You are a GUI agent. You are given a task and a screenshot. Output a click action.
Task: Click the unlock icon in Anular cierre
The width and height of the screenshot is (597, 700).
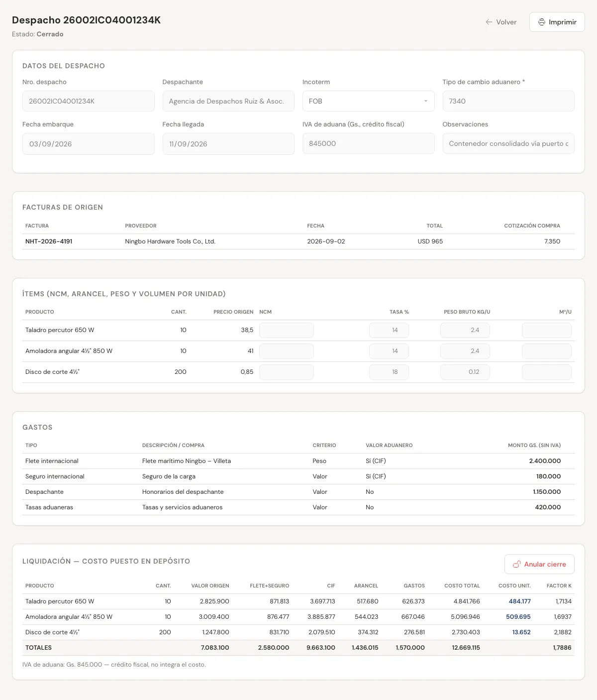click(517, 564)
